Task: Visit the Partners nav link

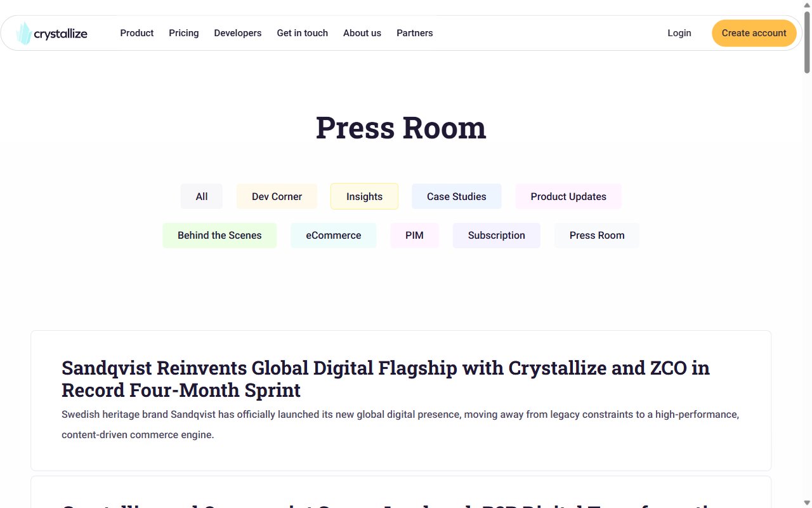Action: click(415, 33)
